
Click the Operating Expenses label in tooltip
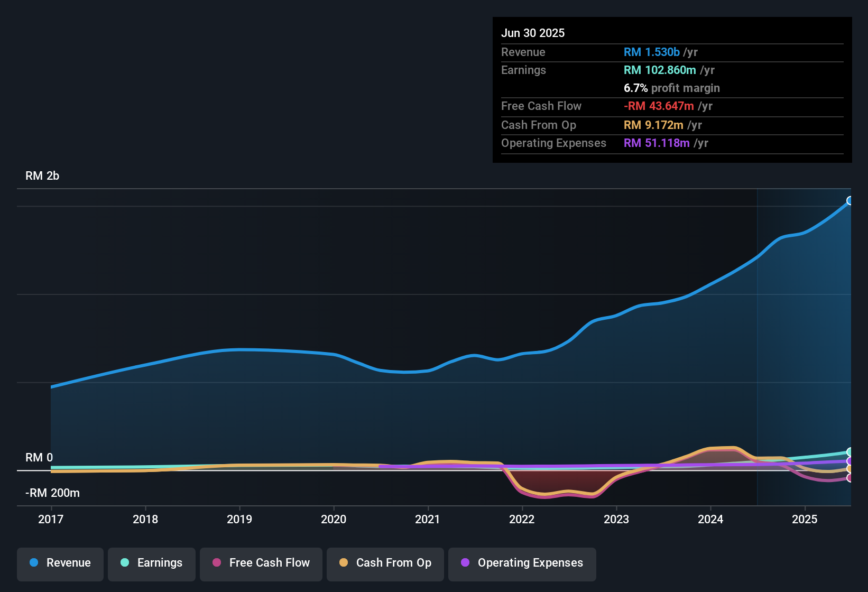tap(553, 143)
